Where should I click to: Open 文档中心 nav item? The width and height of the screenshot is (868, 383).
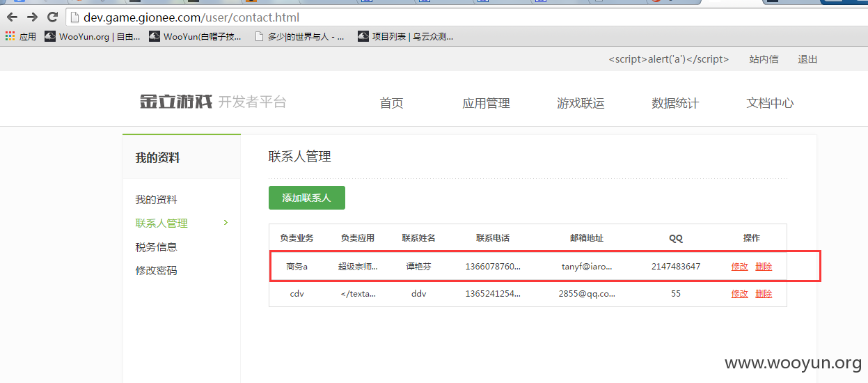770,103
